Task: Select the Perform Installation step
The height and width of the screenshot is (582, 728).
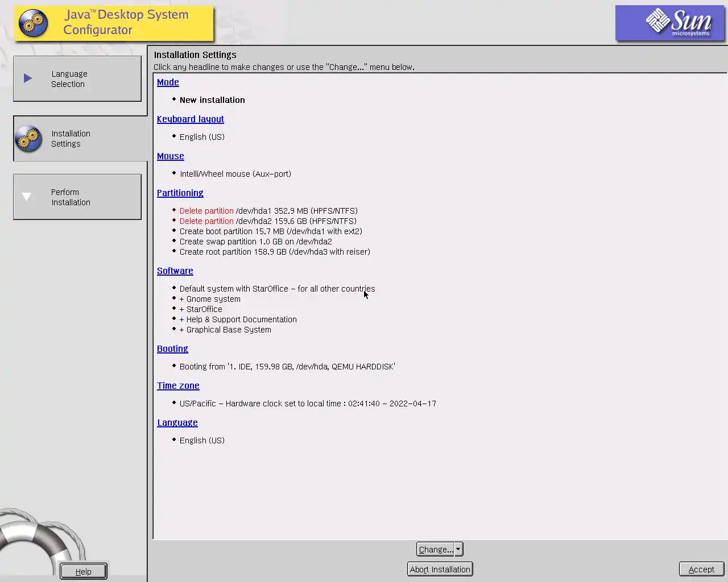Action: coord(77,197)
